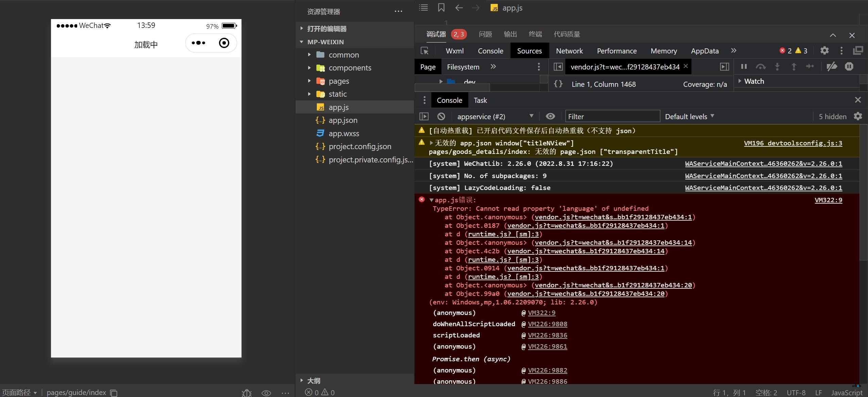Click pause script execution button
This screenshot has width=868, height=397.
click(x=744, y=67)
